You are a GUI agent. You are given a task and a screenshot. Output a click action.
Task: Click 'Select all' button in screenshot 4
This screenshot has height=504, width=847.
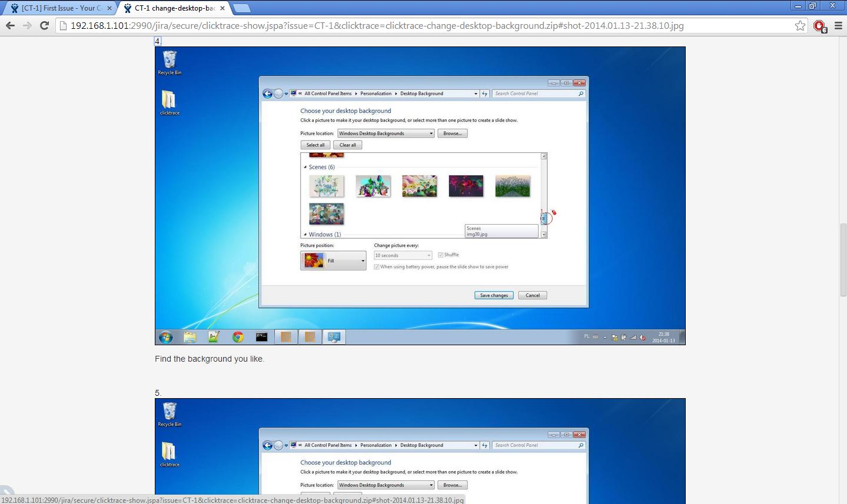click(x=315, y=145)
